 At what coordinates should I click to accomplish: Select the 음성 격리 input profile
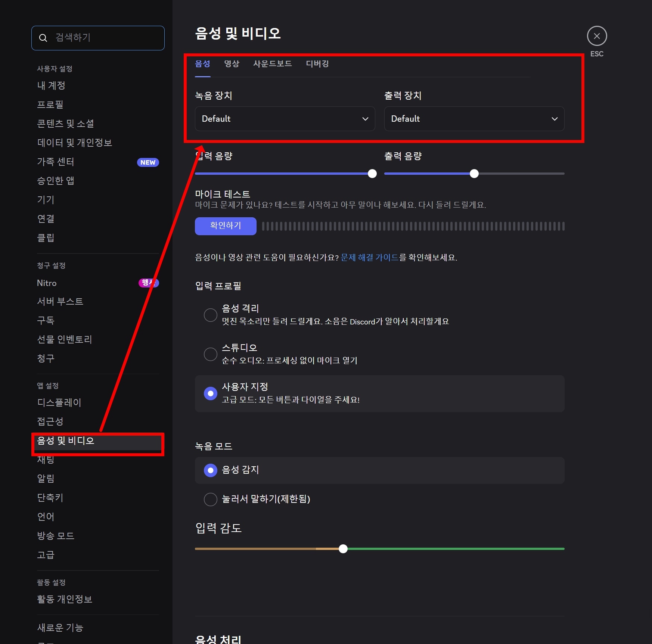coord(211,315)
